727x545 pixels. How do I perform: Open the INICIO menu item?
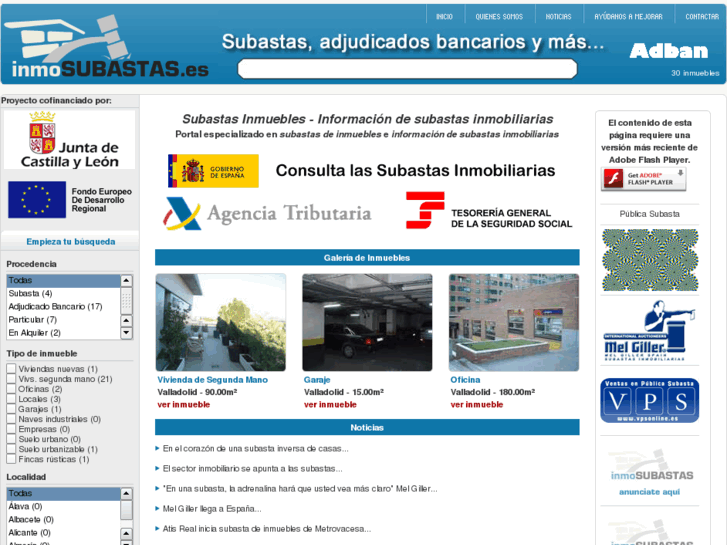pos(444,17)
